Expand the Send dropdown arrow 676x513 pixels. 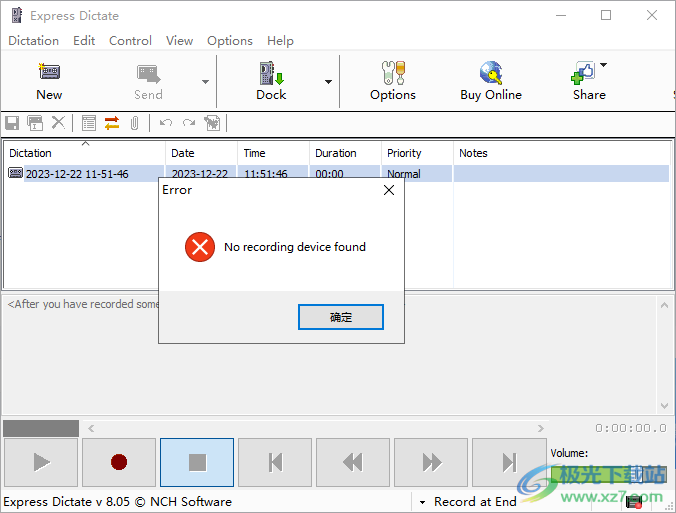205,82
